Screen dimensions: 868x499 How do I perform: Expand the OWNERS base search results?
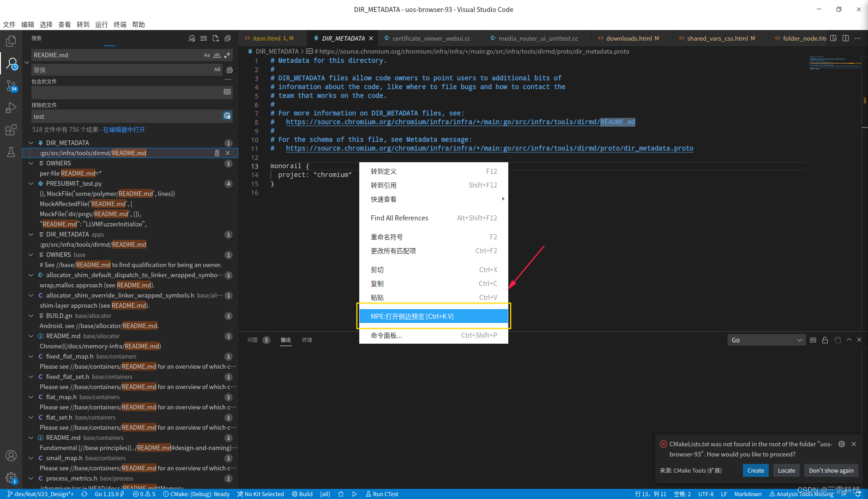click(x=31, y=255)
